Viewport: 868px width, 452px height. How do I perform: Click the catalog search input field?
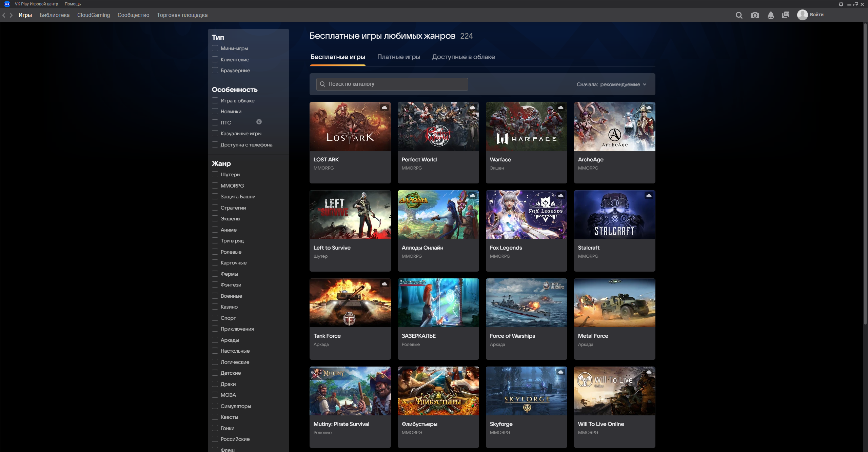tap(392, 84)
